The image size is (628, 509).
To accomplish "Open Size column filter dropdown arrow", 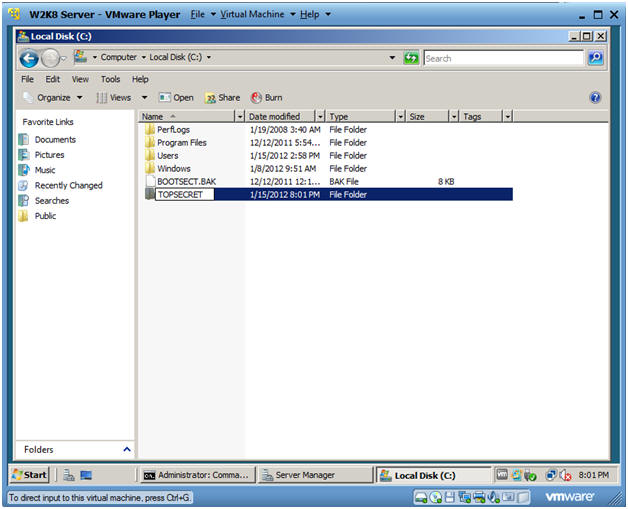I will pyautogui.click(x=454, y=117).
